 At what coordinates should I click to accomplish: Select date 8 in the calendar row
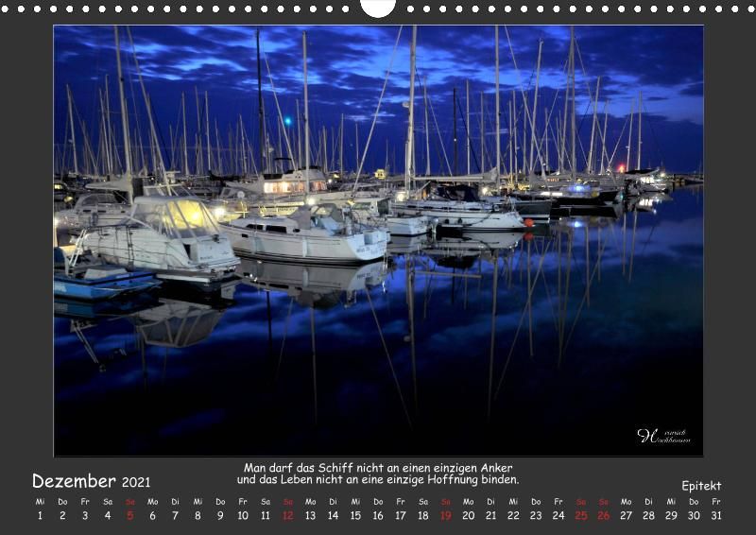198,515
